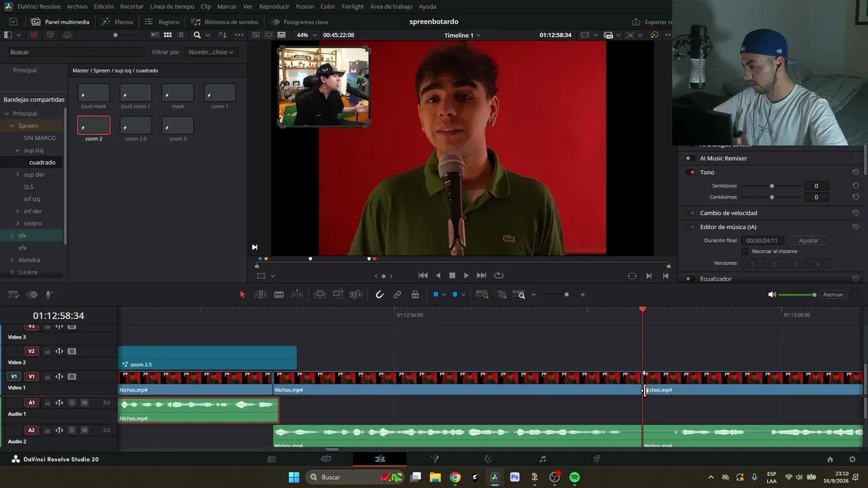This screenshot has height=488, width=868.
Task: Adjust the Semitonos slider
Action: pos(772,186)
